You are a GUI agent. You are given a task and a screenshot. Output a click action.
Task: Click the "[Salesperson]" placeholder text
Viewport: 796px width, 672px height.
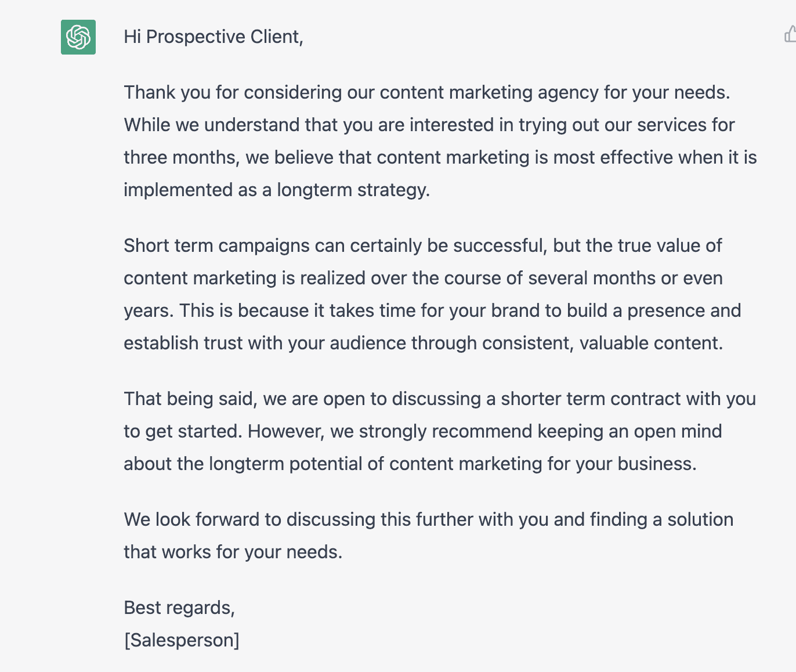click(x=182, y=640)
